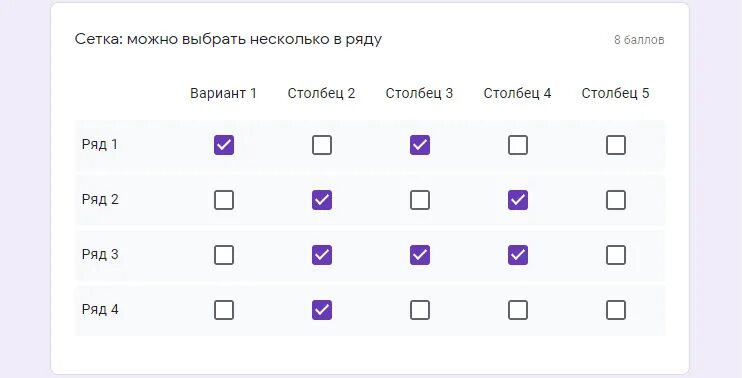
Task: Select Ряд 4 checkbox in Столбец 4
Action: coord(518,310)
